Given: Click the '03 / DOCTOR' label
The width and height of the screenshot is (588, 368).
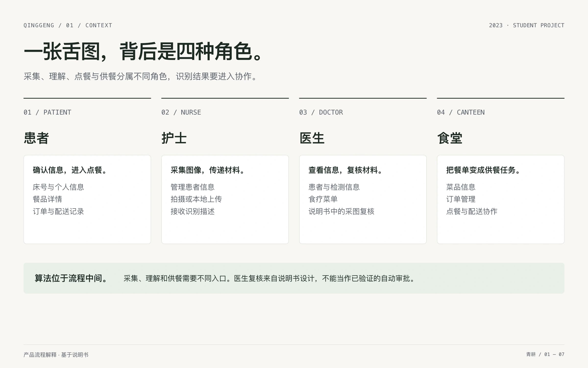Looking at the screenshot, I should pyautogui.click(x=321, y=112).
